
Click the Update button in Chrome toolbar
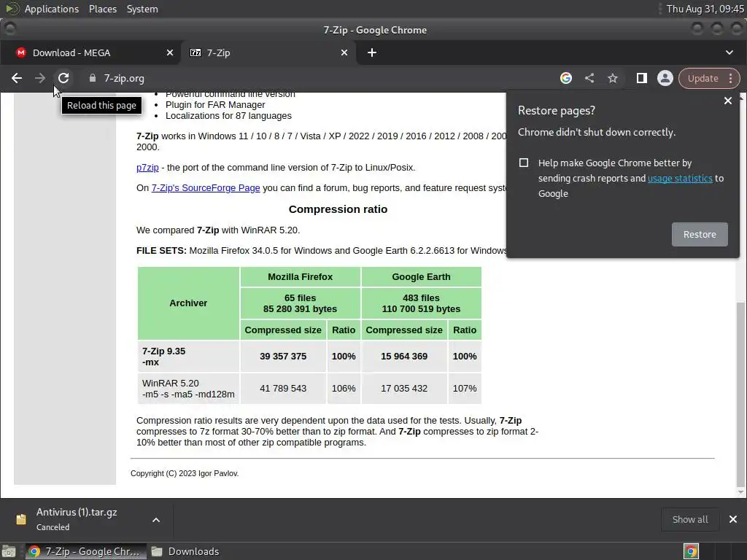tap(703, 78)
